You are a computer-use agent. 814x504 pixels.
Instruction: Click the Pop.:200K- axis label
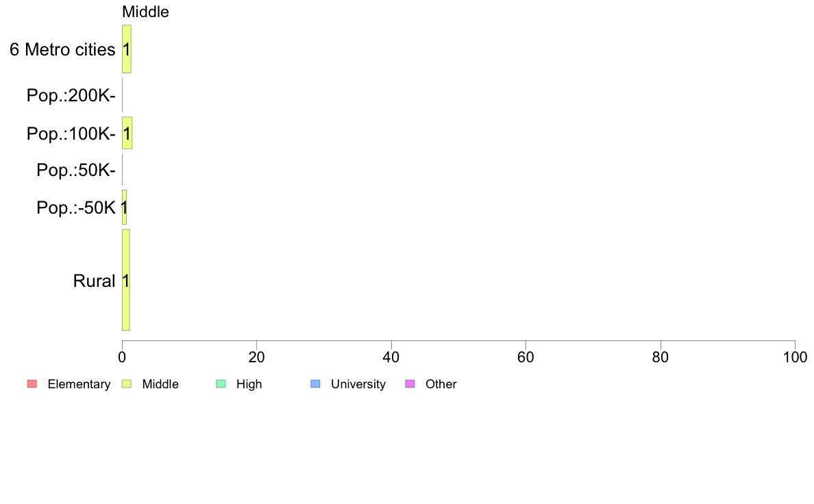coord(71,95)
